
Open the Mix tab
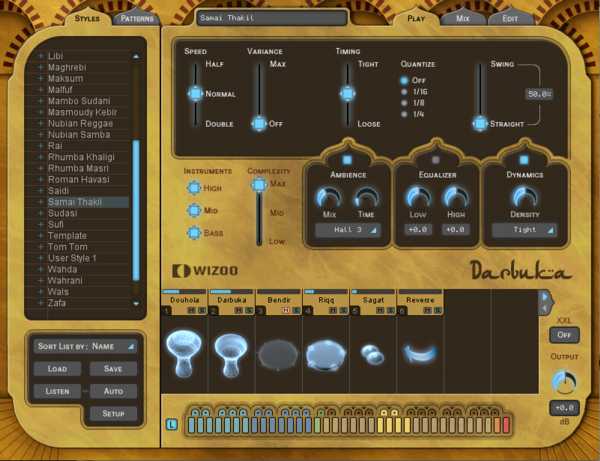coord(463,18)
